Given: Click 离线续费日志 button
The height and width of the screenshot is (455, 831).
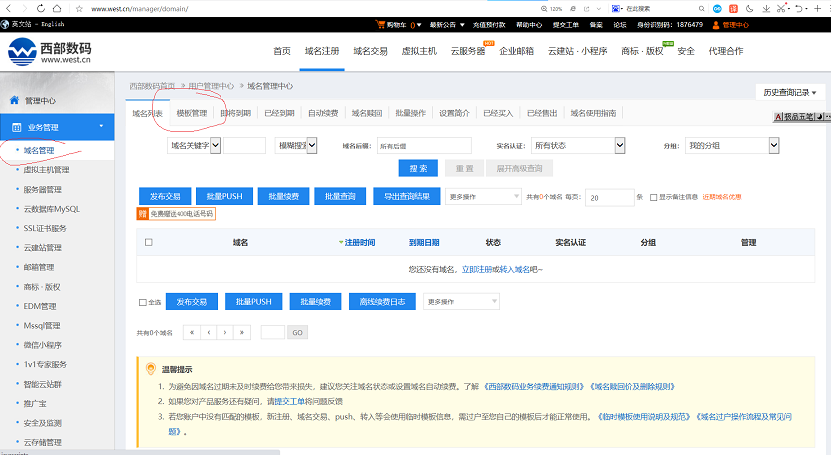Looking at the screenshot, I should pyautogui.click(x=382, y=301).
